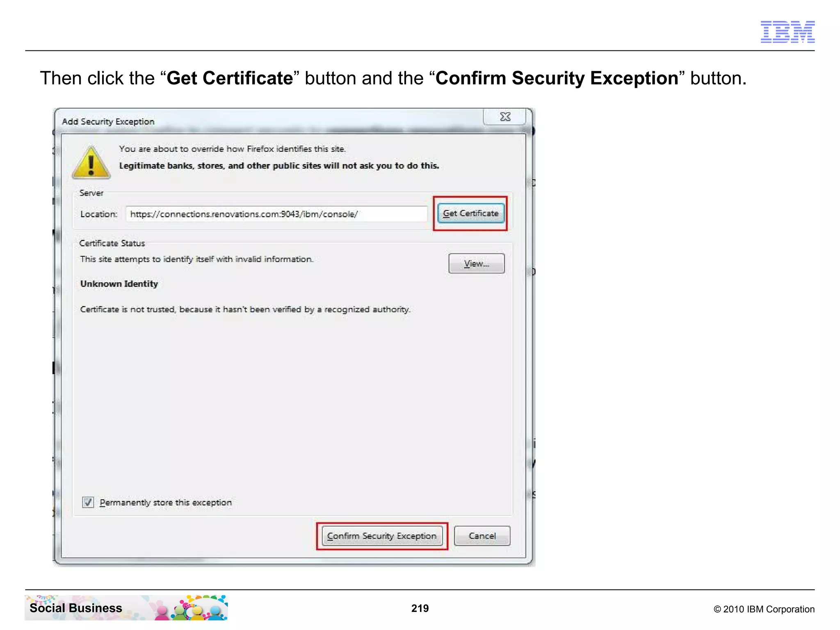Click the IBM logo on the slide
Viewport: 840px width, 630px height.
[x=787, y=32]
